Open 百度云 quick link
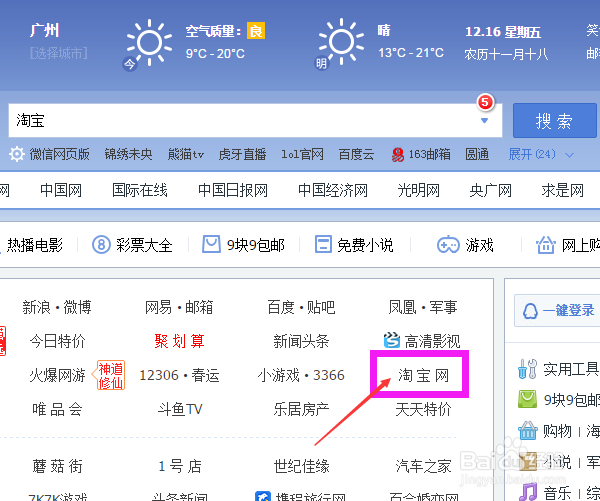This screenshot has height=501, width=600. (x=356, y=155)
